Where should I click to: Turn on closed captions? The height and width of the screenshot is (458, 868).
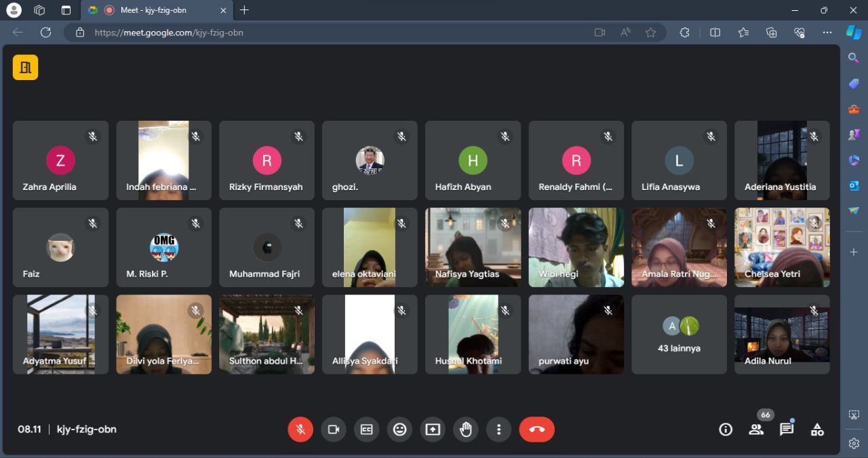[367, 430]
